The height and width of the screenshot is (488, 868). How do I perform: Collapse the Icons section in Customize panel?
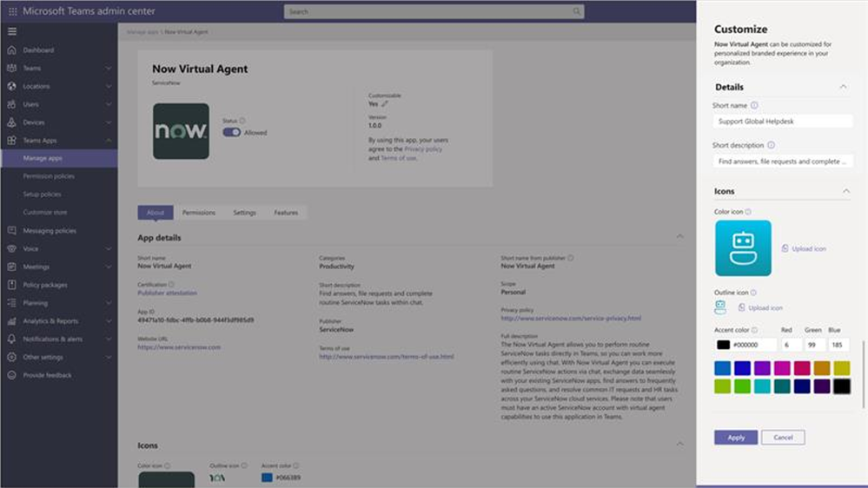point(846,191)
